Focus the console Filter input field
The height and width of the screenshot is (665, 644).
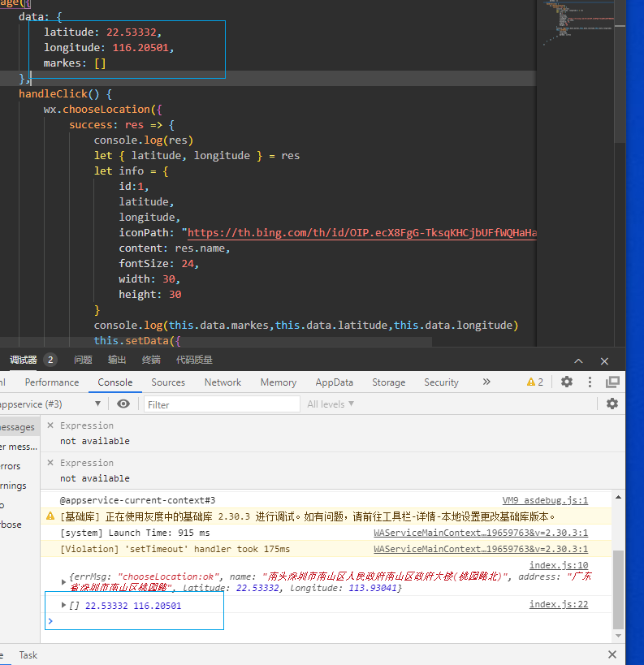click(x=222, y=404)
